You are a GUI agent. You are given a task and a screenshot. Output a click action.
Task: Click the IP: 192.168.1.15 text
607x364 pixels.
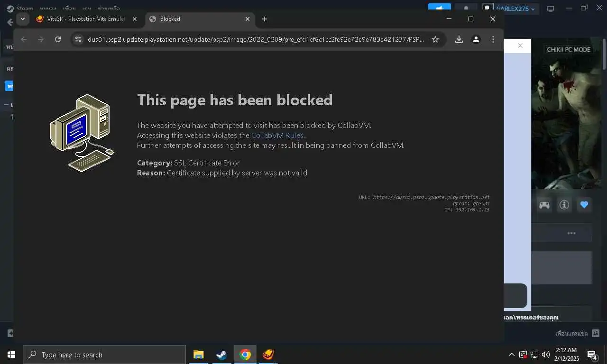[x=467, y=209]
